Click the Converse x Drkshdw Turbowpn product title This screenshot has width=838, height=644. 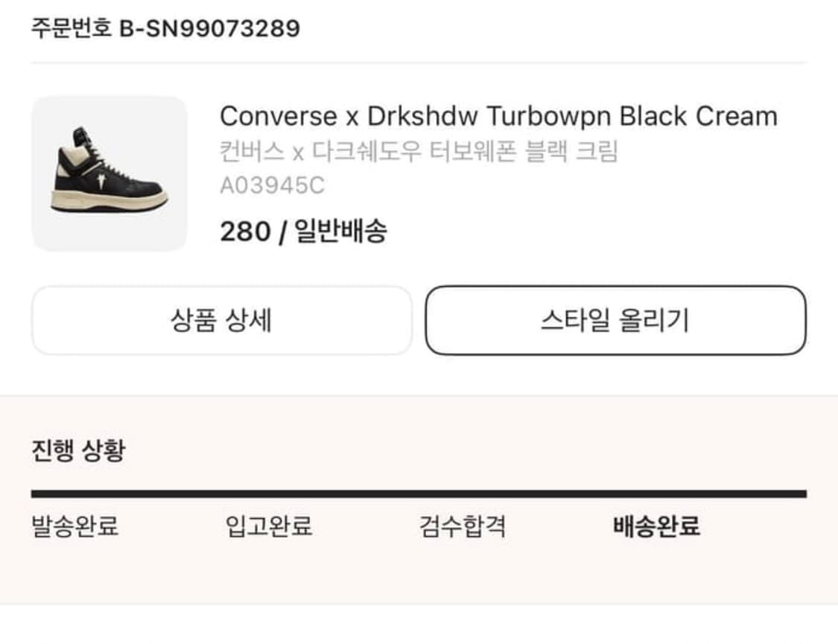[498, 116]
